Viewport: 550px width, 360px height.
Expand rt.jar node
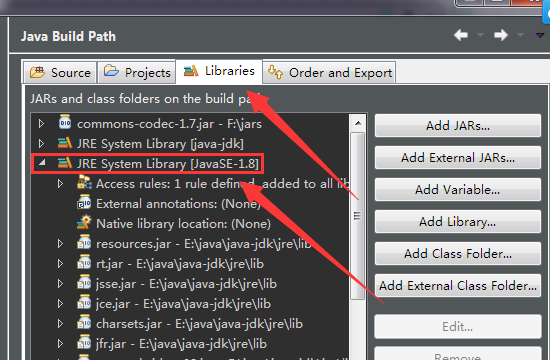point(60,264)
